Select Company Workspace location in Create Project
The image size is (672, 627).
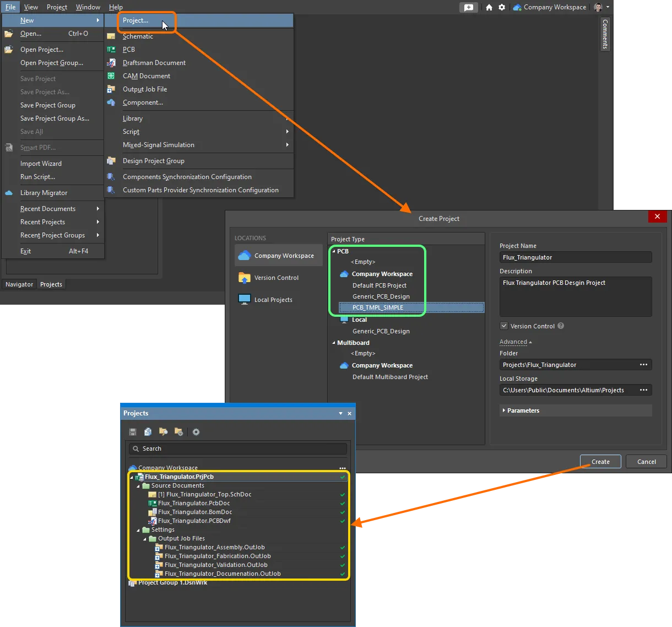[x=279, y=256]
